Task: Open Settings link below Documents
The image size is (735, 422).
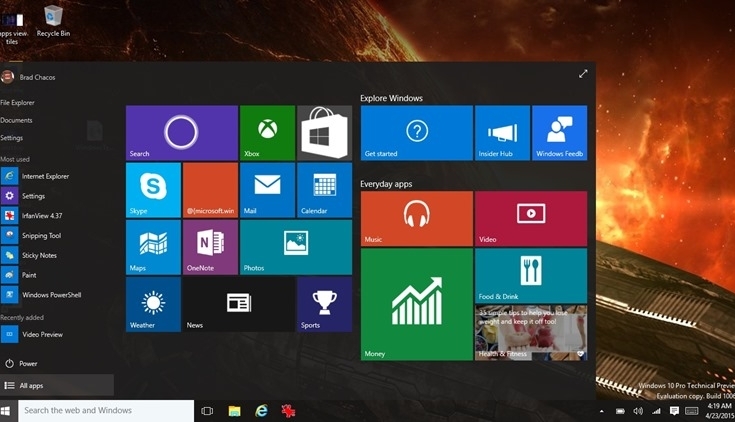Action: coord(12,138)
